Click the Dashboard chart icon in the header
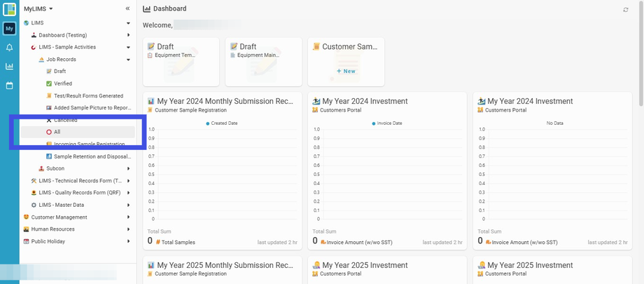Image resolution: width=644 pixels, height=284 pixels. click(146, 8)
